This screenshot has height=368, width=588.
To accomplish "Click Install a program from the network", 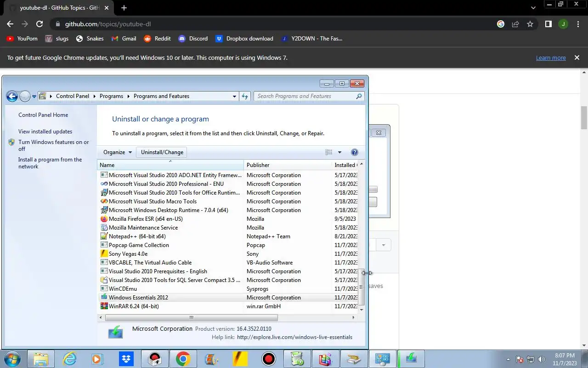I will coord(50,163).
